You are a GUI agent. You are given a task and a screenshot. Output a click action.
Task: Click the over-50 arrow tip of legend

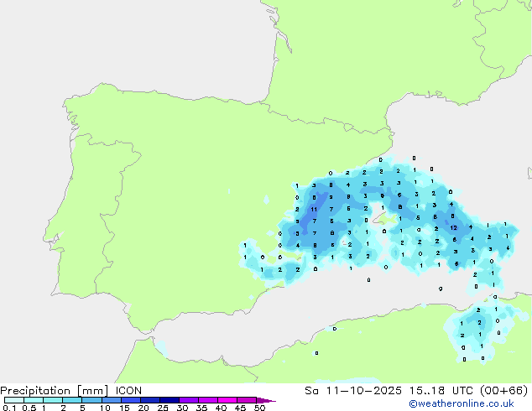(266, 400)
